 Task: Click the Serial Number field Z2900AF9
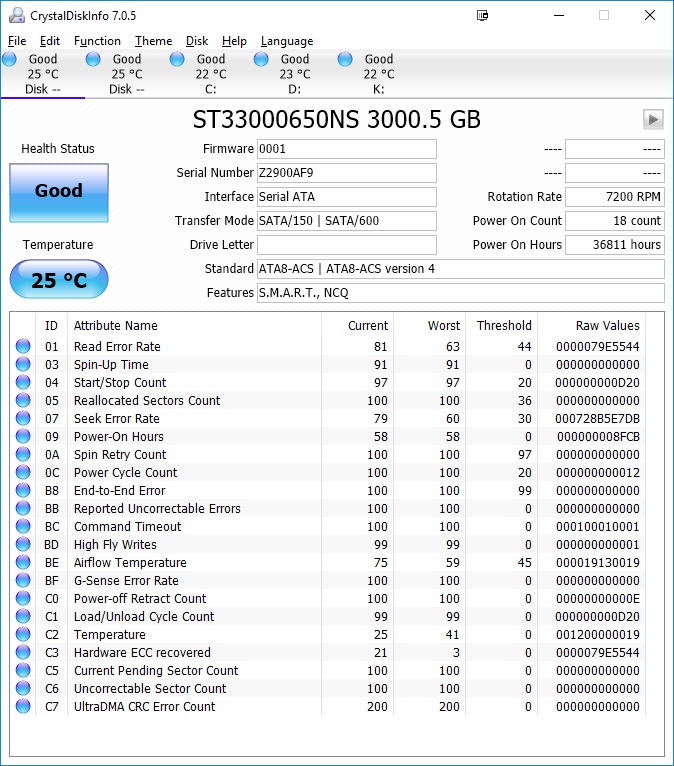[x=347, y=173]
